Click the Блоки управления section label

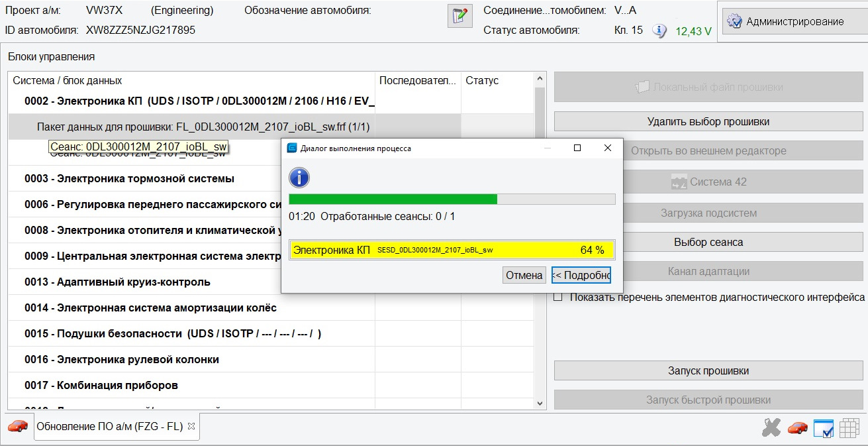pos(51,56)
